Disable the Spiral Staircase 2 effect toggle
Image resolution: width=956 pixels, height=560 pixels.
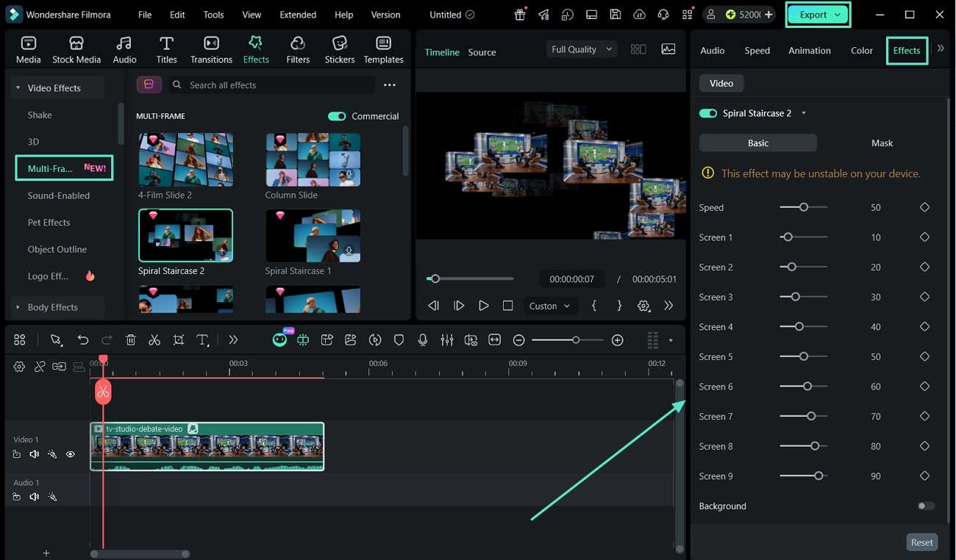[x=708, y=113]
